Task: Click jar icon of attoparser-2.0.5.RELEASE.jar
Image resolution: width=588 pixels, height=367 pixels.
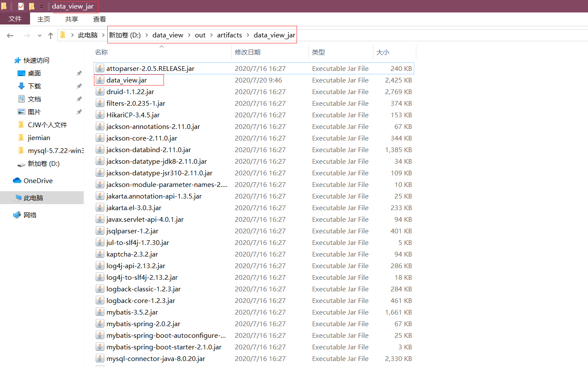Action: (100, 68)
